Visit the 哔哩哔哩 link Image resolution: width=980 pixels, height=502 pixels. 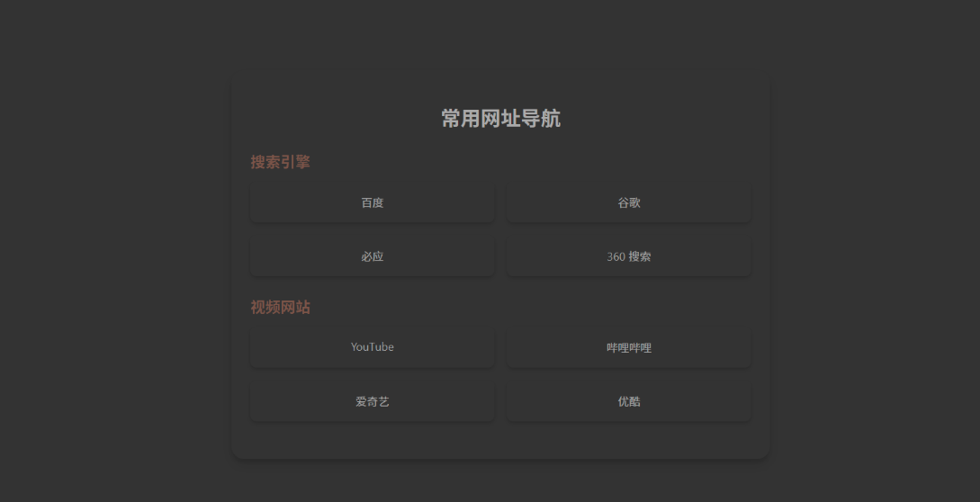tap(629, 347)
